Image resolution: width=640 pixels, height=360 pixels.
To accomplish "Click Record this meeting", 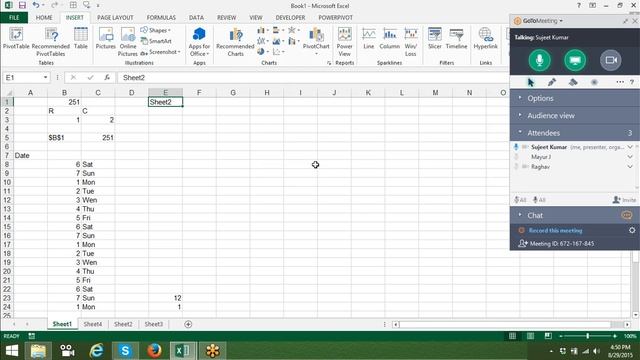I will point(555,231).
